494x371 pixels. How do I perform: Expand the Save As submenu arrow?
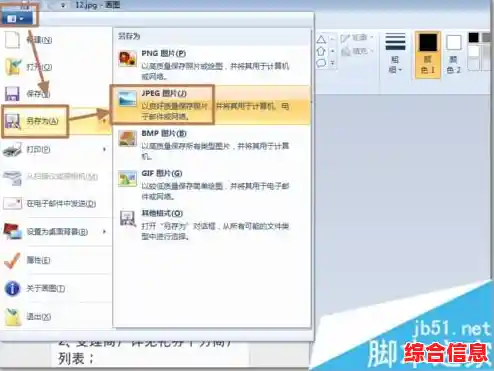[104, 121]
